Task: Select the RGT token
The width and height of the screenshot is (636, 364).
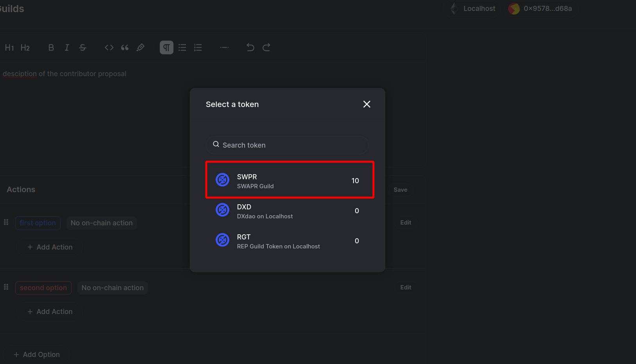Action: point(288,241)
